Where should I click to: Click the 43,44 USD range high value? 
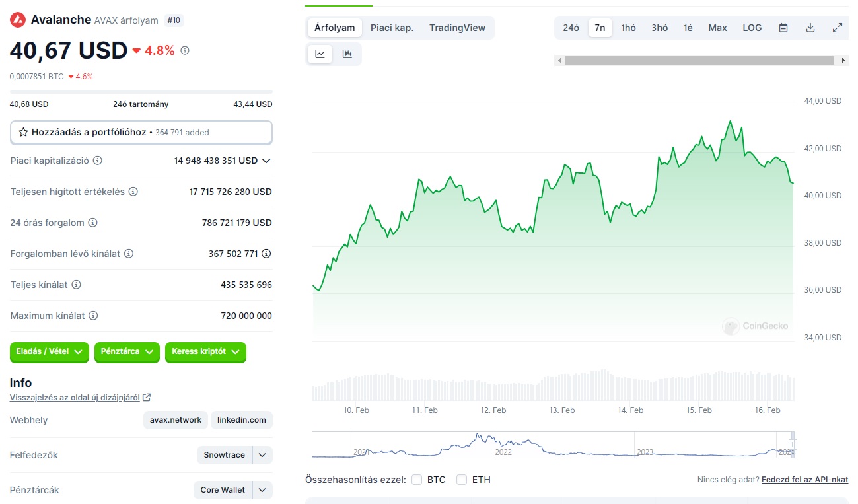click(x=253, y=104)
